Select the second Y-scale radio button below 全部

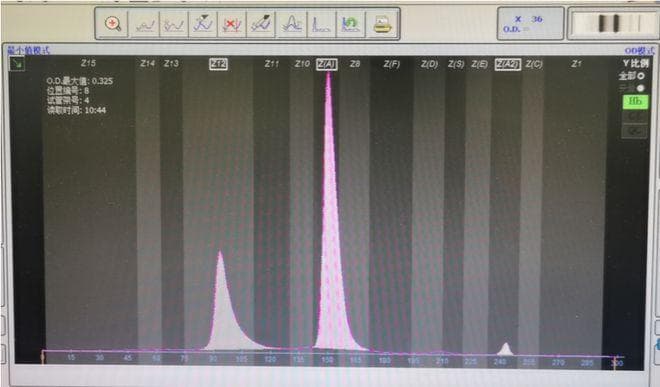pos(641,88)
